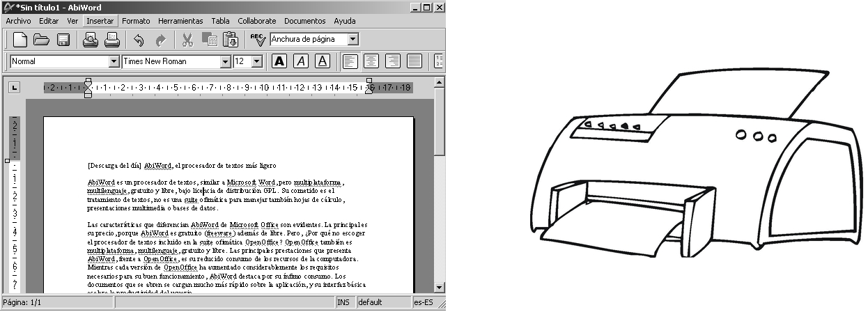Screen dimensions: 868x312
Task: Click the vertical scrollbar thumb
Action: [x=439, y=122]
